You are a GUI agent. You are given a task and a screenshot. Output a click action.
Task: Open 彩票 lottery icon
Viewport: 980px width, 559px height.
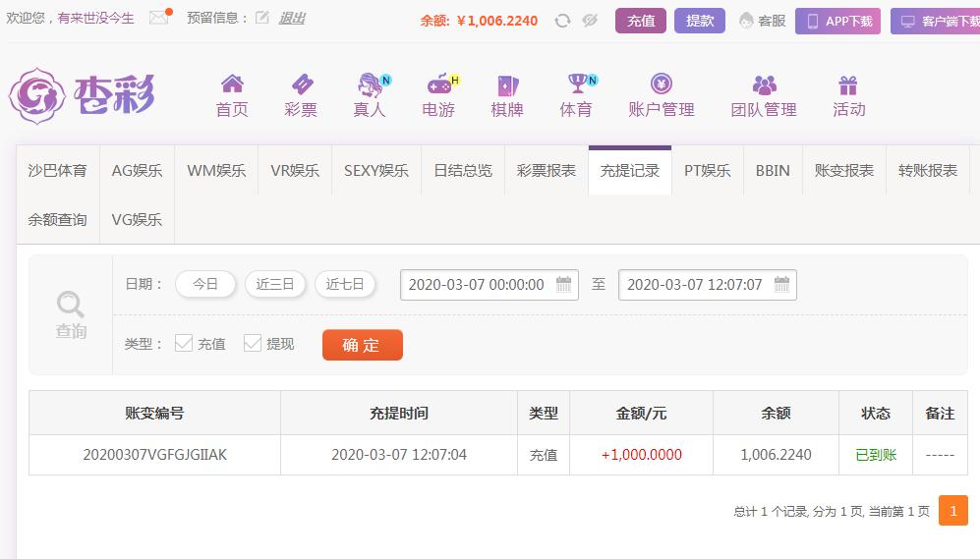pyautogui.click(x=301, y=84)
